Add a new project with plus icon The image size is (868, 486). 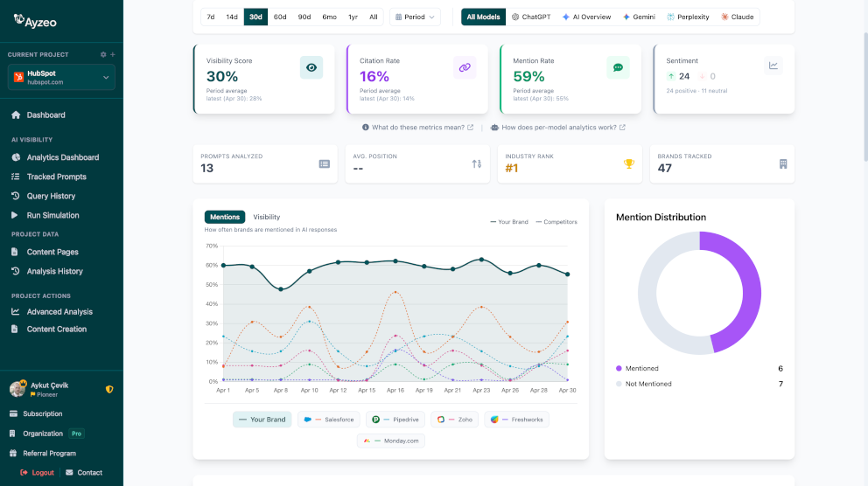112,55
